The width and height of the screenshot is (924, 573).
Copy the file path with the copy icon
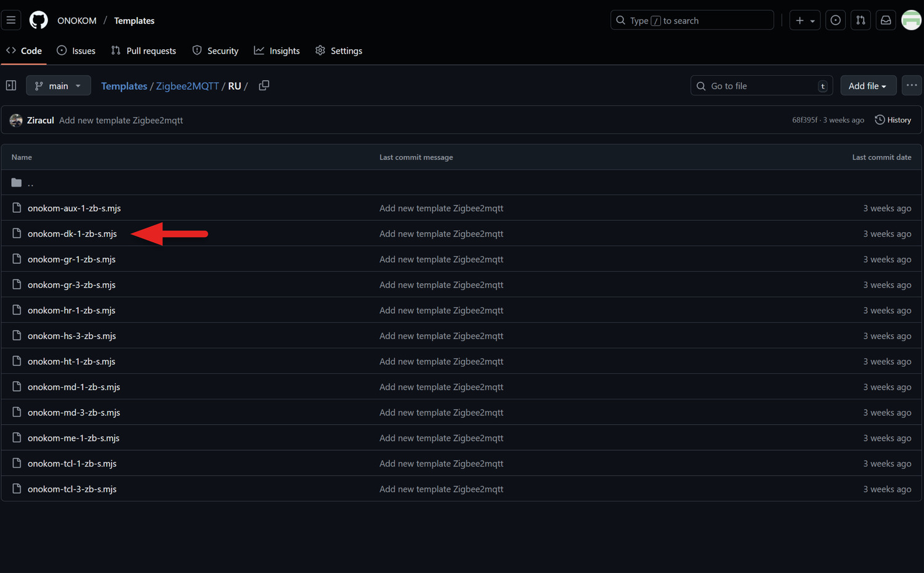(x=264, y=86)
